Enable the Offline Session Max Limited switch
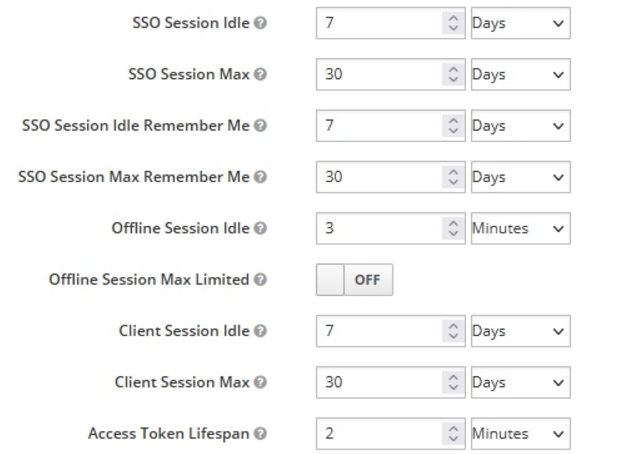628x454 pixels. pyautogui.click(x=354, y=280)
